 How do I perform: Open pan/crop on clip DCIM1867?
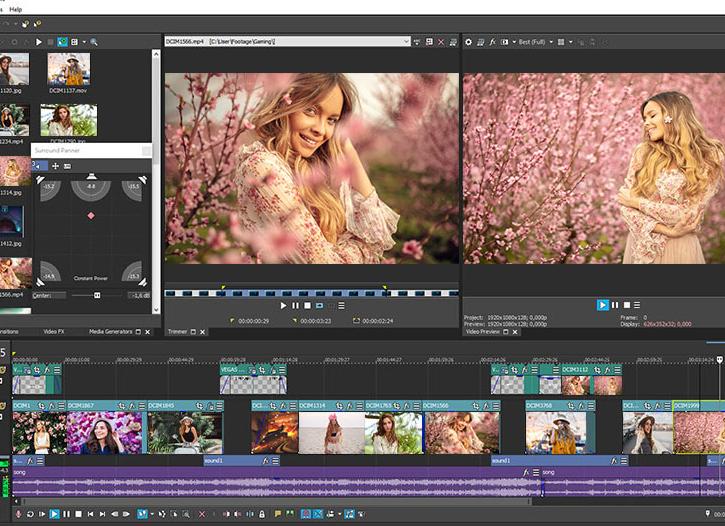coord(121,406)
